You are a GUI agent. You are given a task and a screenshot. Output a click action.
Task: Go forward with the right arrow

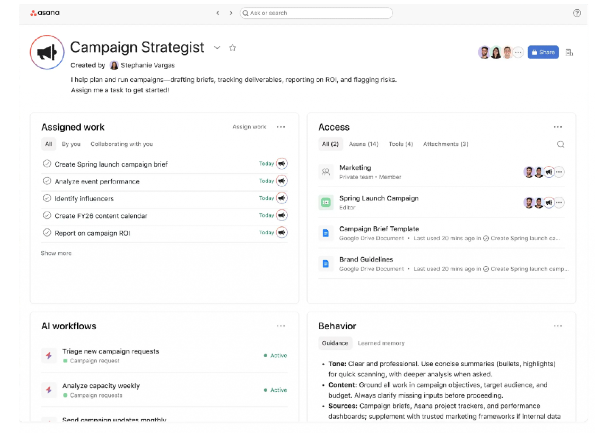tap(231, 13)
